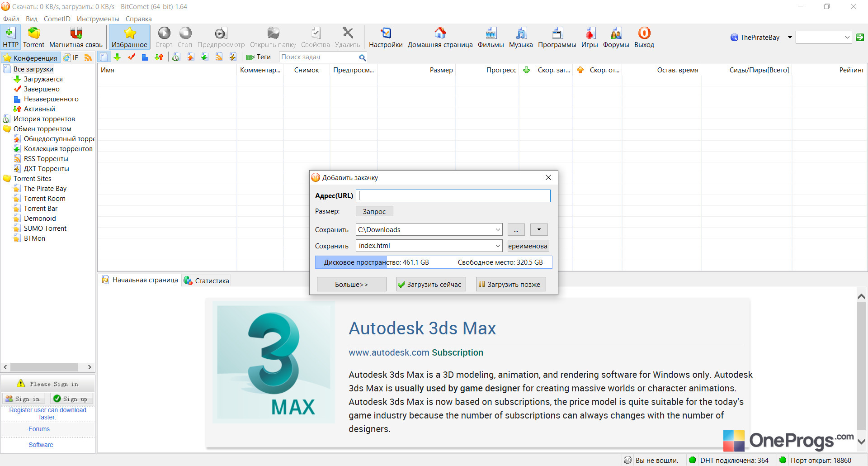Click the Стоп toolbar button
Image resolution: width=868 pixels, height=466 pixels.
[185, 37]
